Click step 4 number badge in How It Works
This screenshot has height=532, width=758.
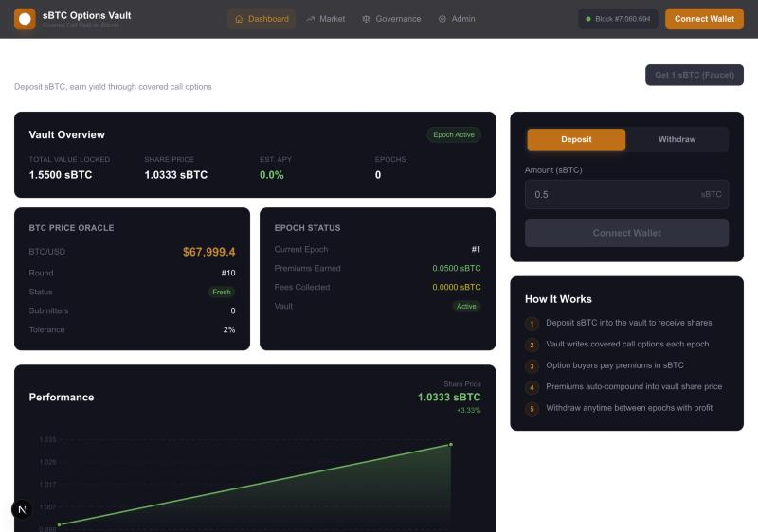click(532, 387)
